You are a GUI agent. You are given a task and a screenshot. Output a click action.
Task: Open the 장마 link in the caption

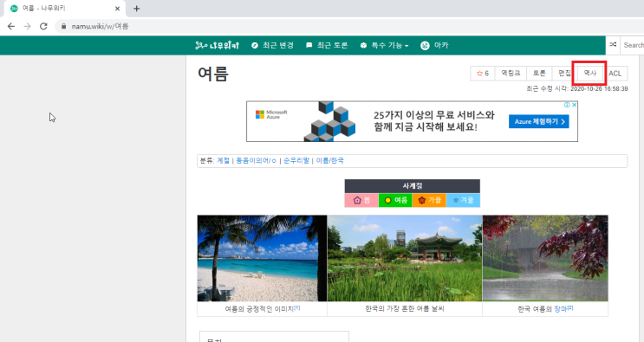coord(561,309)
